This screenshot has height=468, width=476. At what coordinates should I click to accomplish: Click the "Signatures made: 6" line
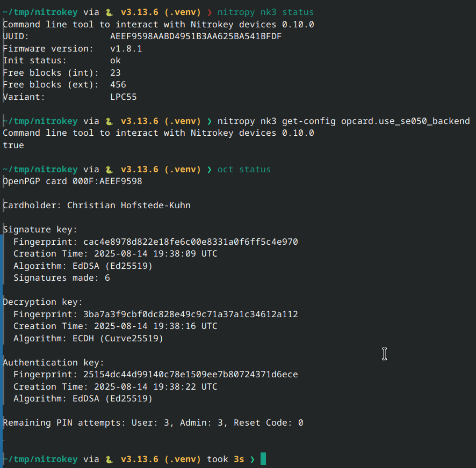(62, 278)
